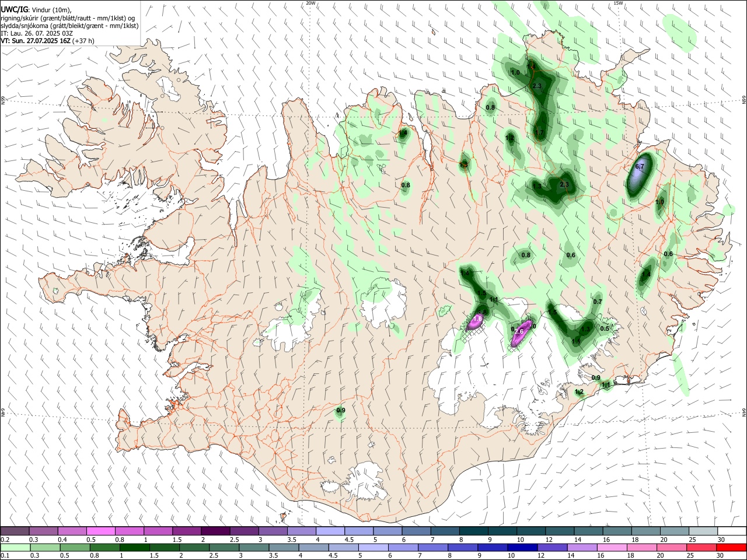Click the 6.7 precipitation value on the blue blob

640,167
